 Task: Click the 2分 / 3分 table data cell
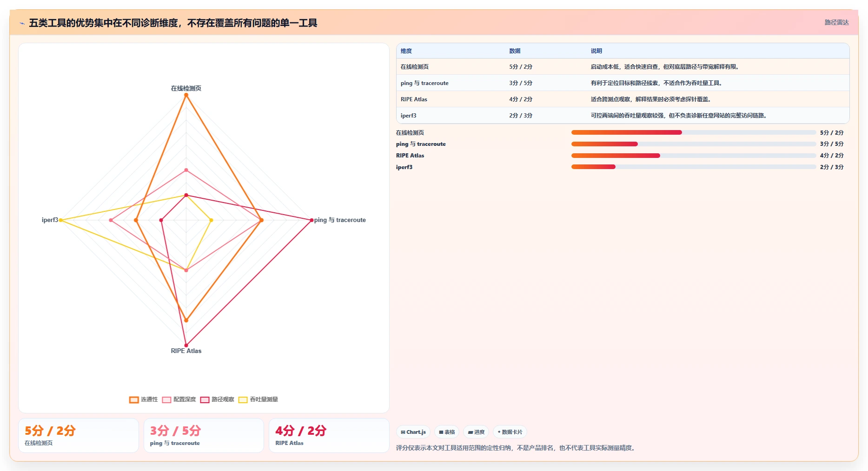546,116
